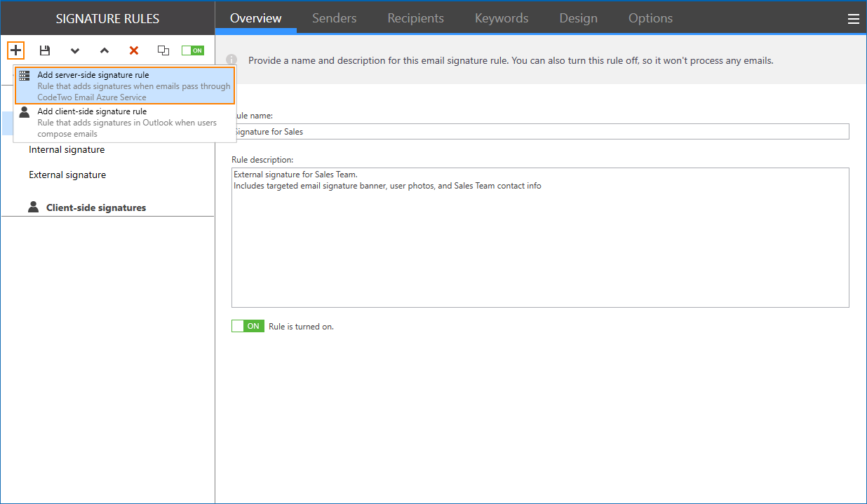The width and height of the screenshot is (867, 504).
Task: Click the person icon next to Client-side signatures
Action: click(x=33, y=206)
